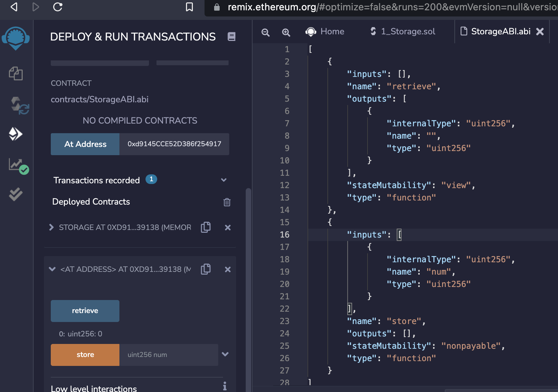Viewport: 558px width, 392px height.
Task: Zoom out the editor with magnifier icon
Action: coord(265,32)
